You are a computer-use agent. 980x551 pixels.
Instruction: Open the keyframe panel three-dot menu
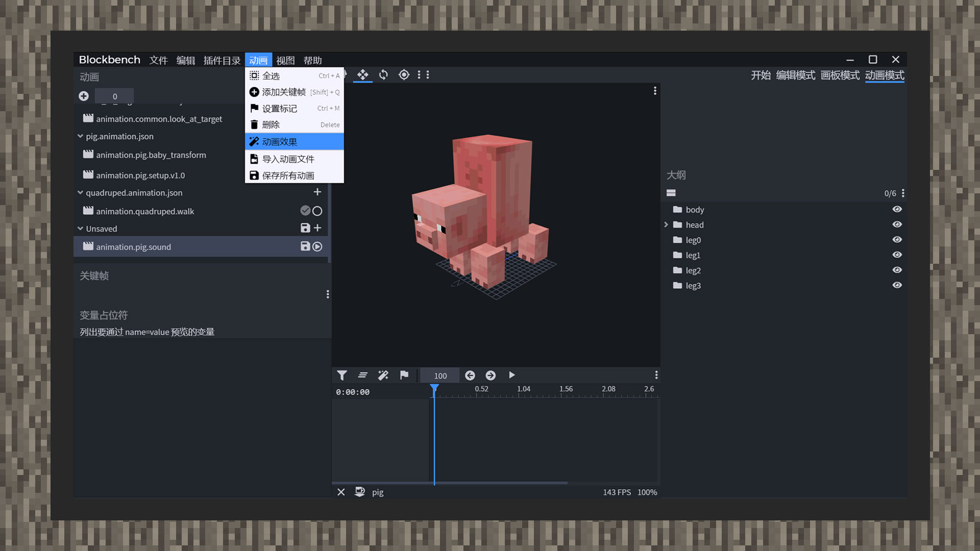[328, 294]
